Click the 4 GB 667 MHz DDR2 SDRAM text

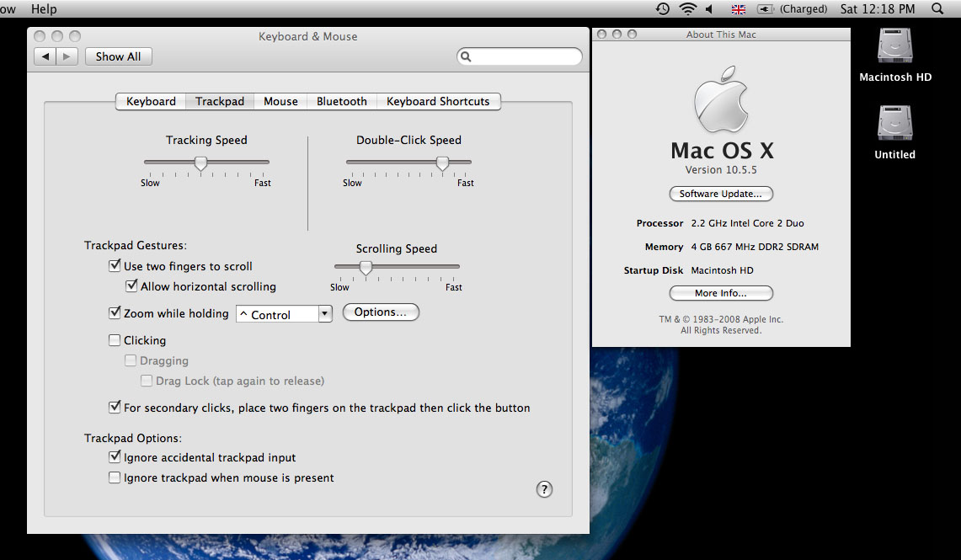[x=755, y=246]
